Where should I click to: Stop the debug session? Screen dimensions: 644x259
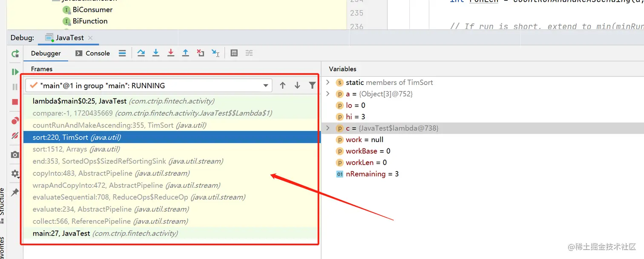click(15, 102)
